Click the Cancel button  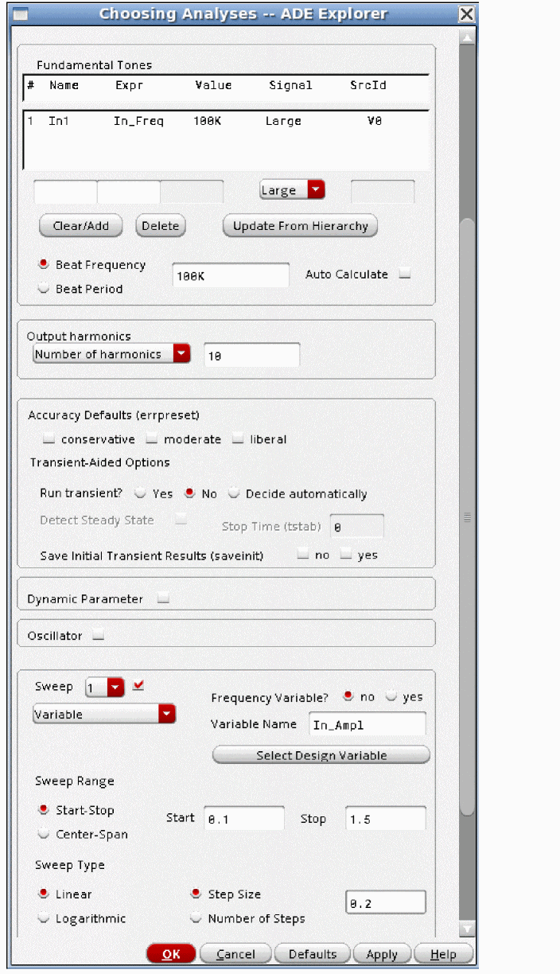point(235,954)
